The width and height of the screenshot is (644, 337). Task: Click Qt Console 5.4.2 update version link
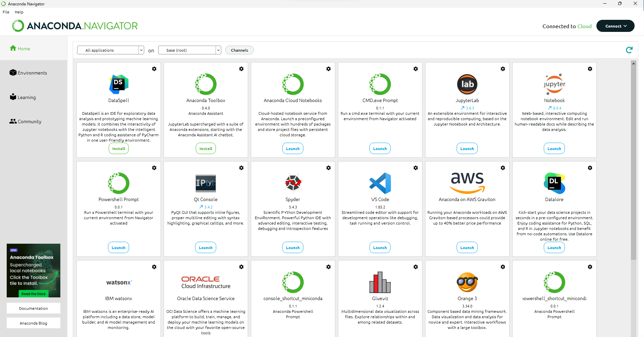click(x=206, y=207)
